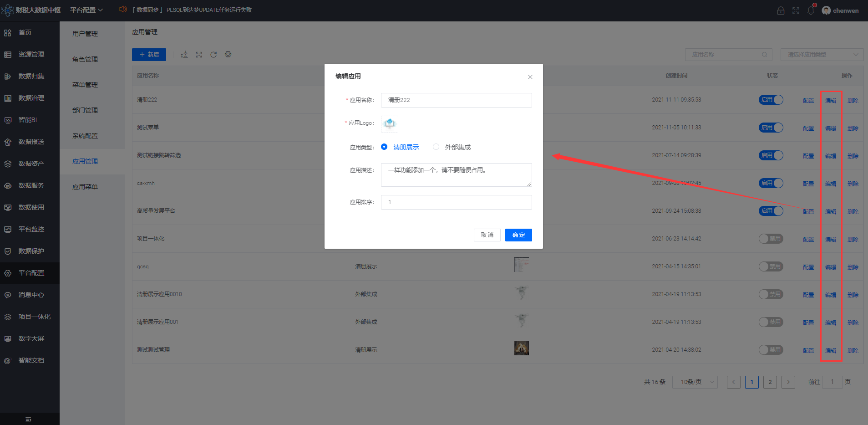Screen dimensions: 868x425
Task: Click the refresh icon in toolbar
Action: (213, 55)
